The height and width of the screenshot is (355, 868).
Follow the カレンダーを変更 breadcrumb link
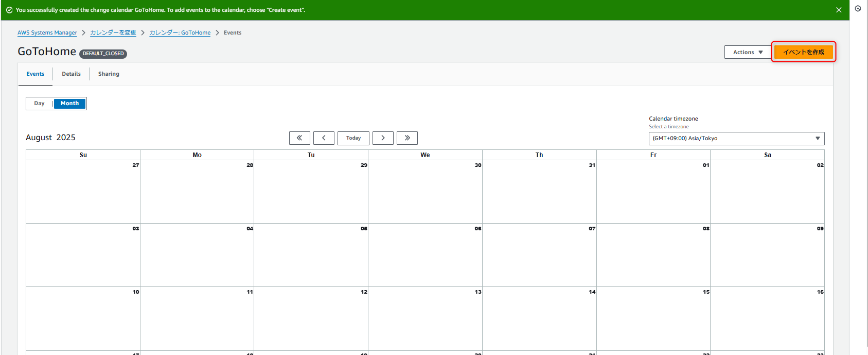tap(113, 33)
